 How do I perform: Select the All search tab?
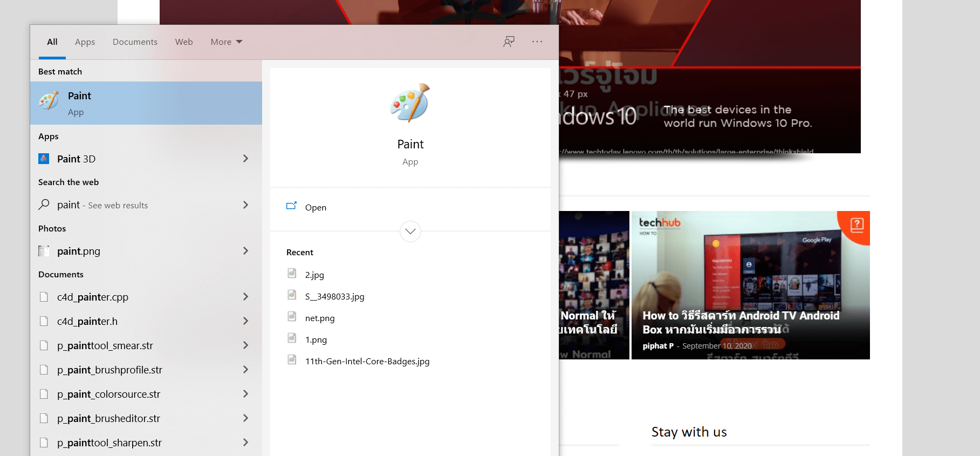tap(52, 42)
